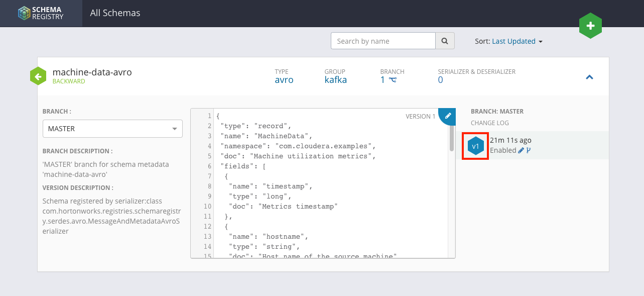Click the All Schemas header title
This screenshot has height=296, width=644.
[x=115, y=13]
